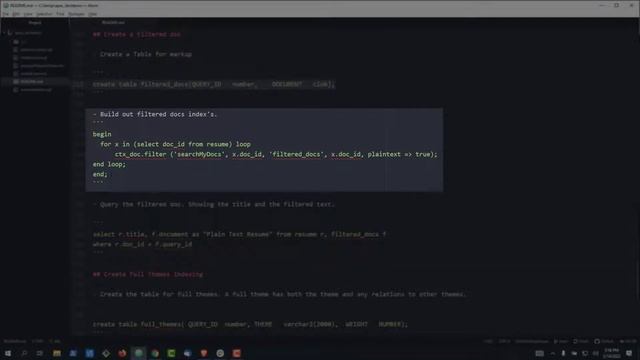Open the last file in project tree

(36, 89)
